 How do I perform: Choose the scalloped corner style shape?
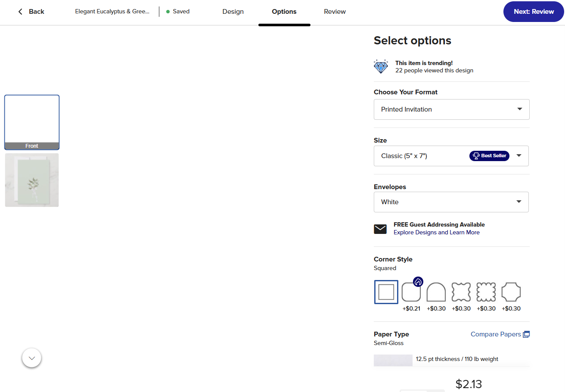(486, 292)
